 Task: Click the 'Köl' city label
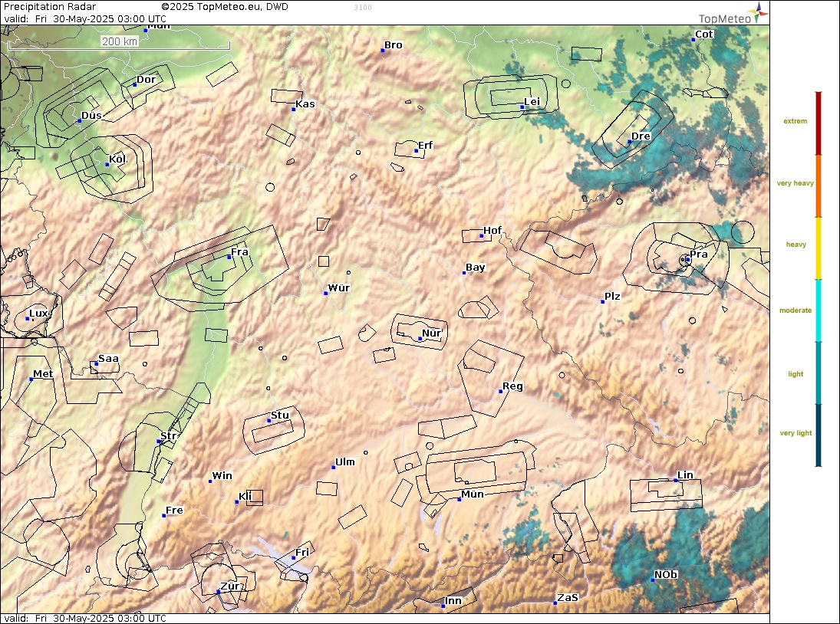click(x=118, y=159)
